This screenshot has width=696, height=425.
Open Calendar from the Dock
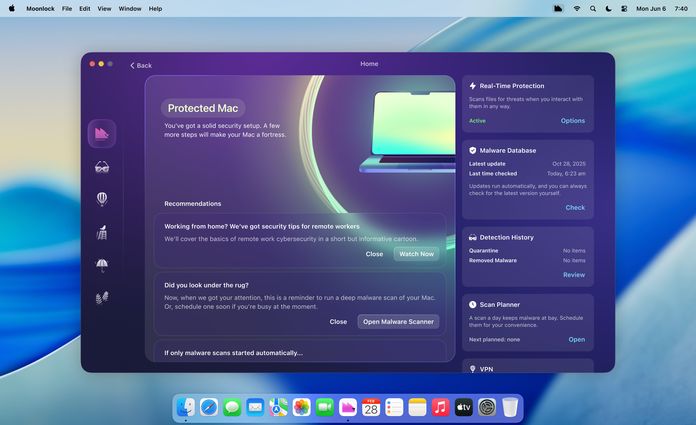(371, 407)
